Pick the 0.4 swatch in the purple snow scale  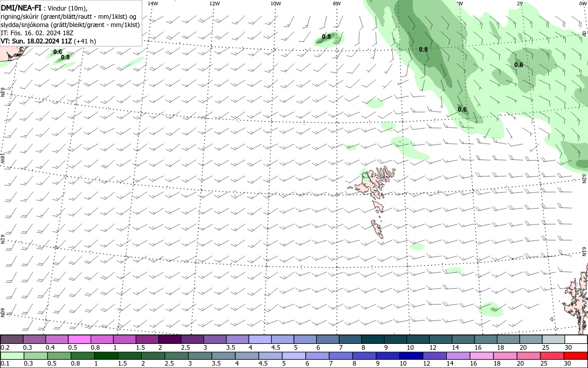point(56,340)
